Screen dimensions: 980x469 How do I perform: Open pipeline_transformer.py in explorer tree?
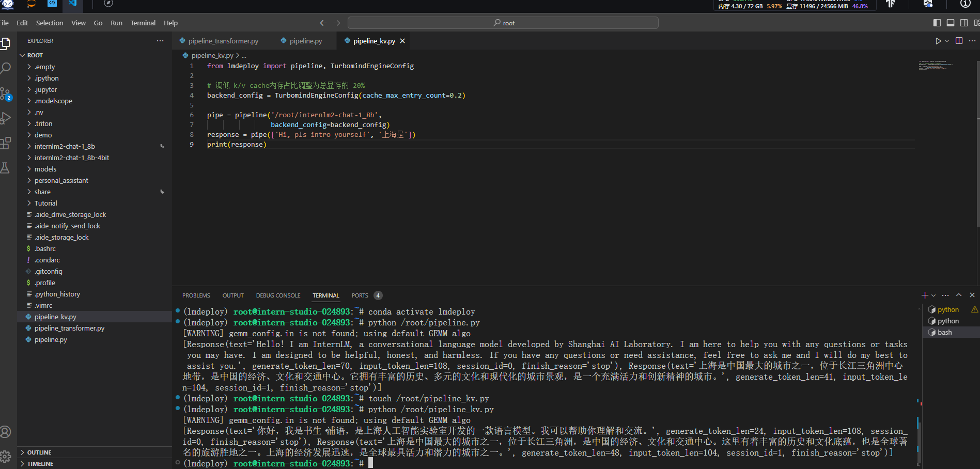tap(95, 328)
